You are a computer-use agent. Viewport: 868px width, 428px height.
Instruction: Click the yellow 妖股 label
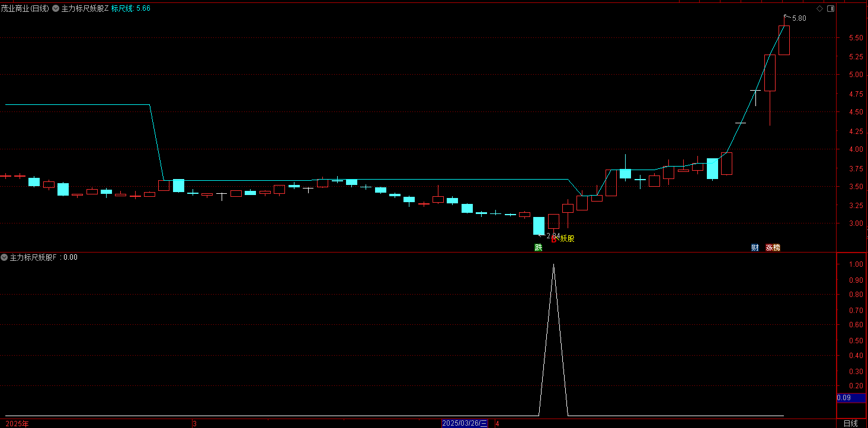(567, 239)
